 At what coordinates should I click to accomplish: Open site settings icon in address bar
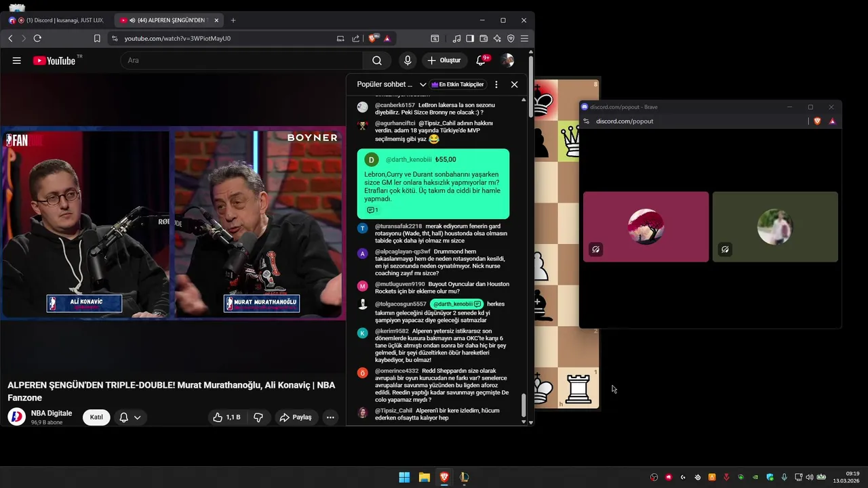(115, 39)
